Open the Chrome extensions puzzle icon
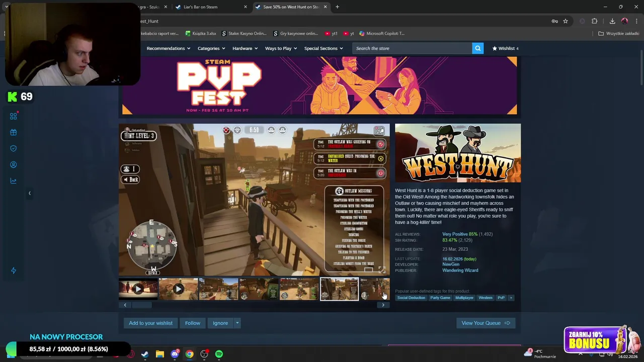Image resolution: width=644 pixels, height=362 pixels. (595, 21)
